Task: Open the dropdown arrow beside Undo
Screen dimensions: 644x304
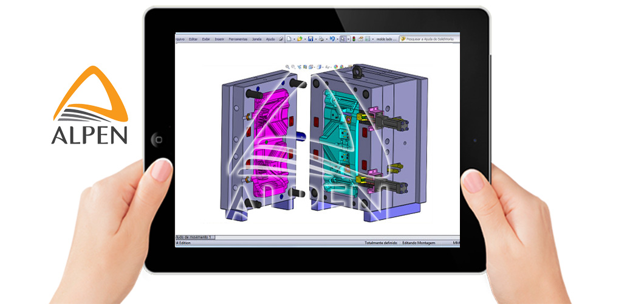Action: (x=337, y=38)
